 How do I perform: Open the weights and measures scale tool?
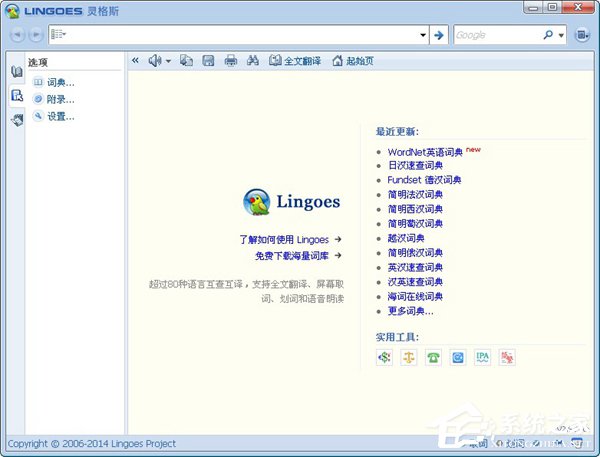click(408, 356)
